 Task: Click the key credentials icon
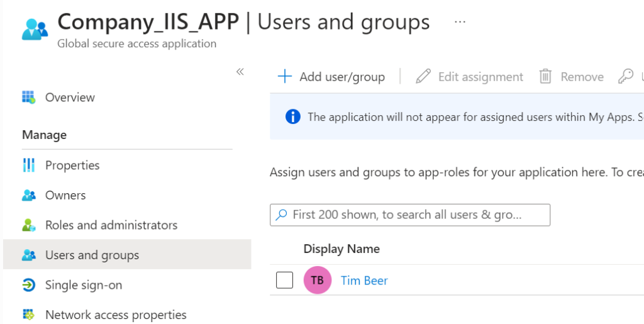(626, 76)
